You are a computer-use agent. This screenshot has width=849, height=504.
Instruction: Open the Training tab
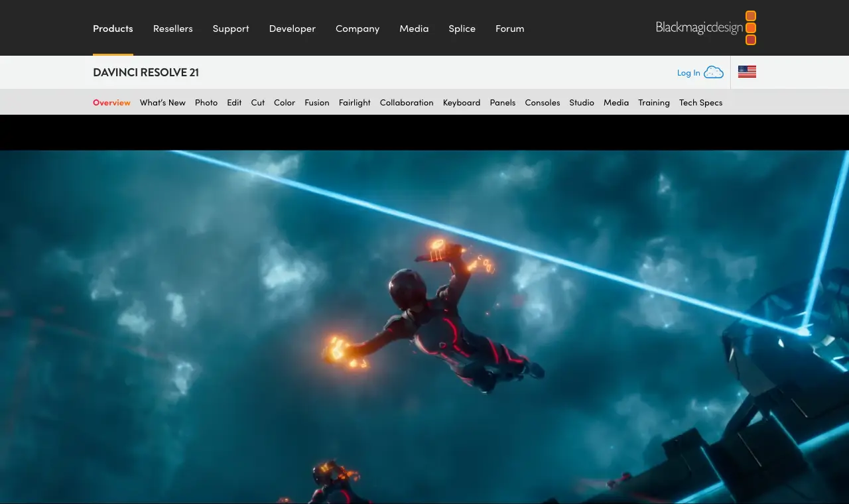[654, 102]
